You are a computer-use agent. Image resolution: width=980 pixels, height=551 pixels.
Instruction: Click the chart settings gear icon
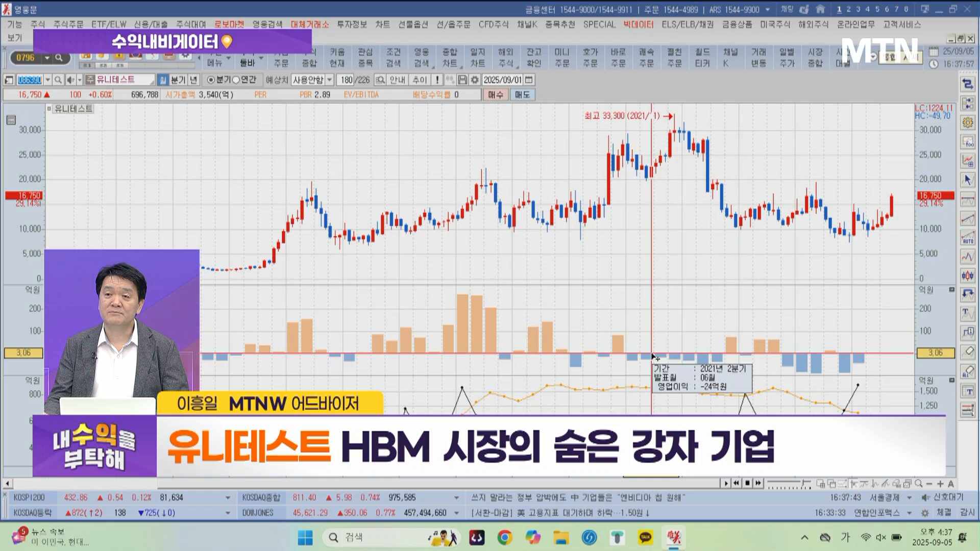[x=475, y=80]
